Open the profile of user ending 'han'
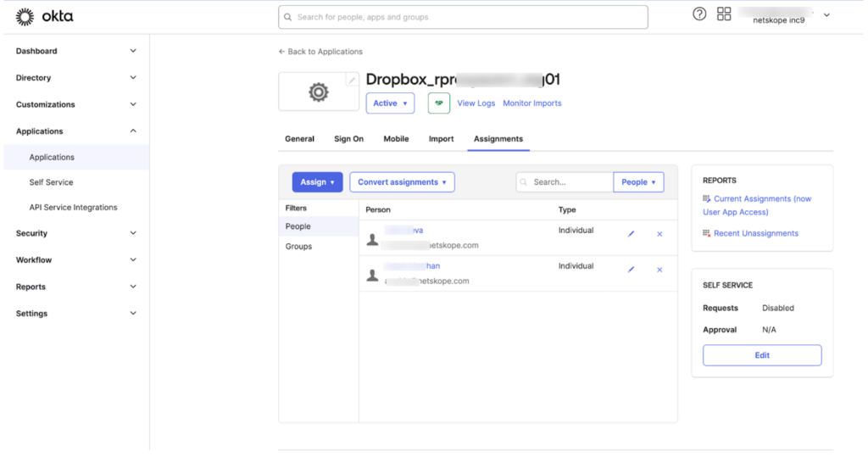The width and height of the screenshot is (868, 457). tap(412, 266)
